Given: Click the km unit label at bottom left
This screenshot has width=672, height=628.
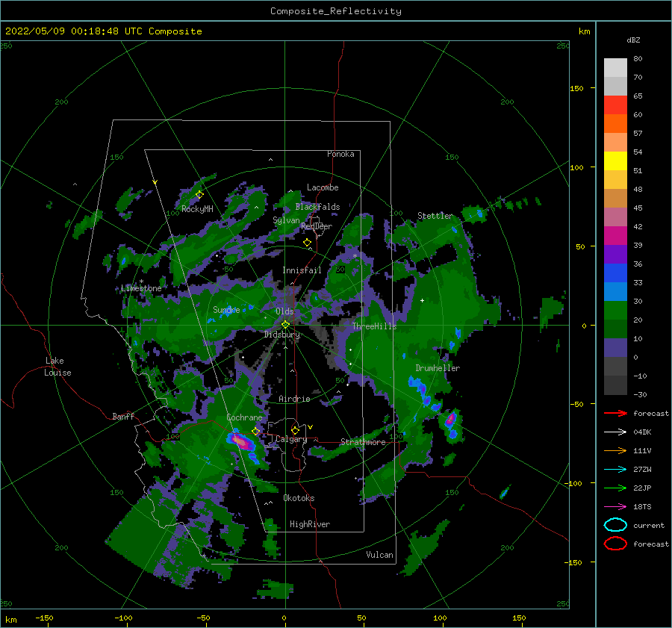Looking at the screenshot, I should point(10,620).
